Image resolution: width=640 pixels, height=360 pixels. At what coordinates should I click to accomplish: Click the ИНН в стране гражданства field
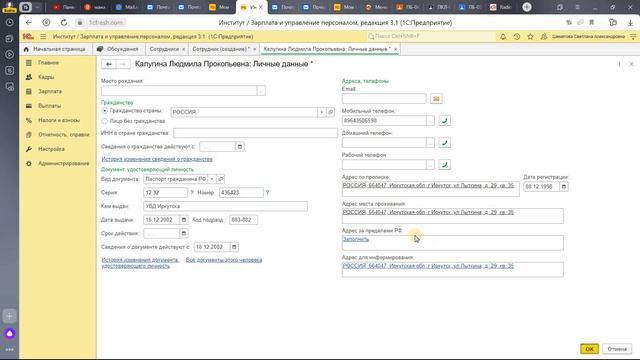[256, 133]
